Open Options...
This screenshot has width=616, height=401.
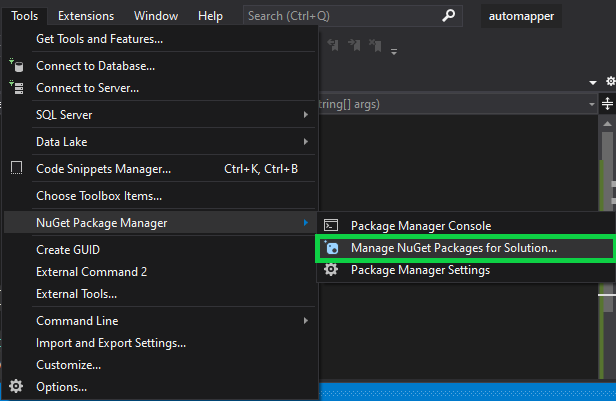(161, 387)
